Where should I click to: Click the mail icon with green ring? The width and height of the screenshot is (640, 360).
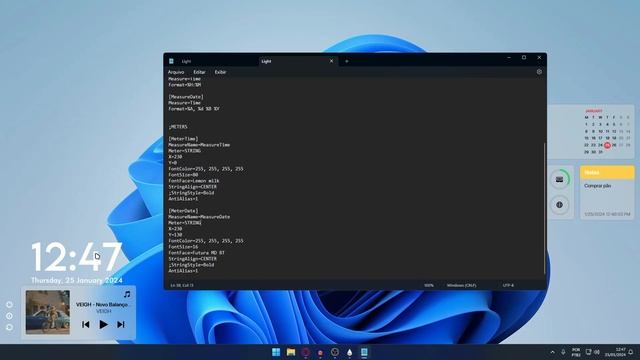point(560,180)
